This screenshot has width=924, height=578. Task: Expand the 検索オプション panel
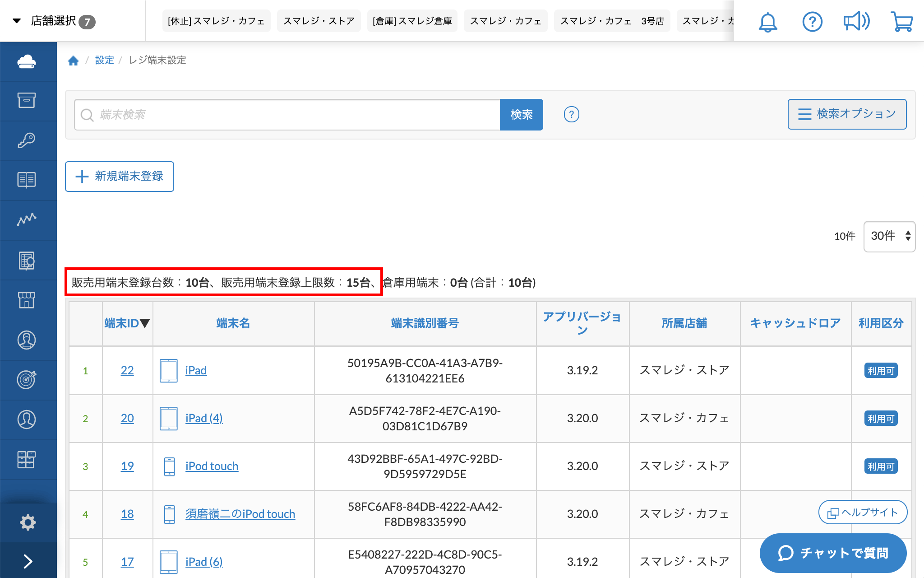tap(847, 114)
